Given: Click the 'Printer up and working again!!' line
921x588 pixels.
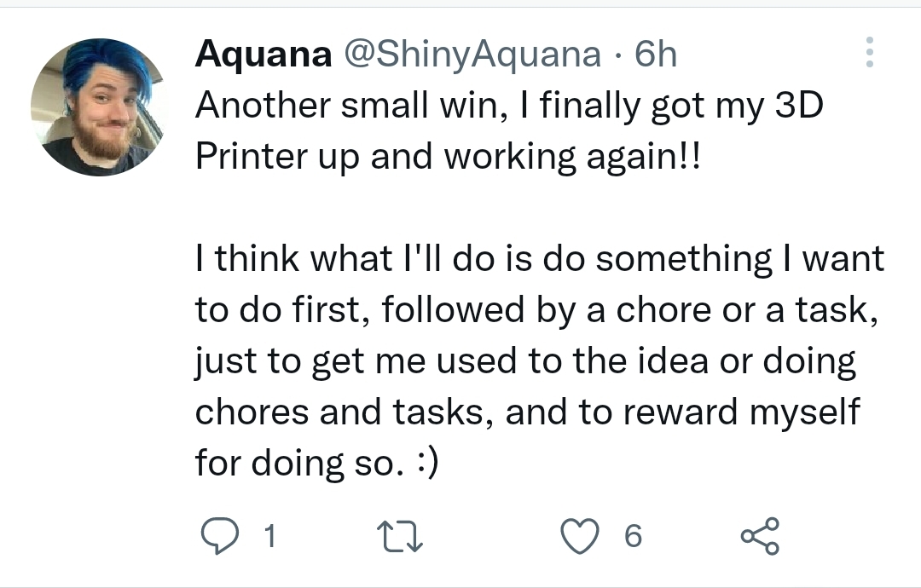Looking at the screenshot, I should coord(449,158).
